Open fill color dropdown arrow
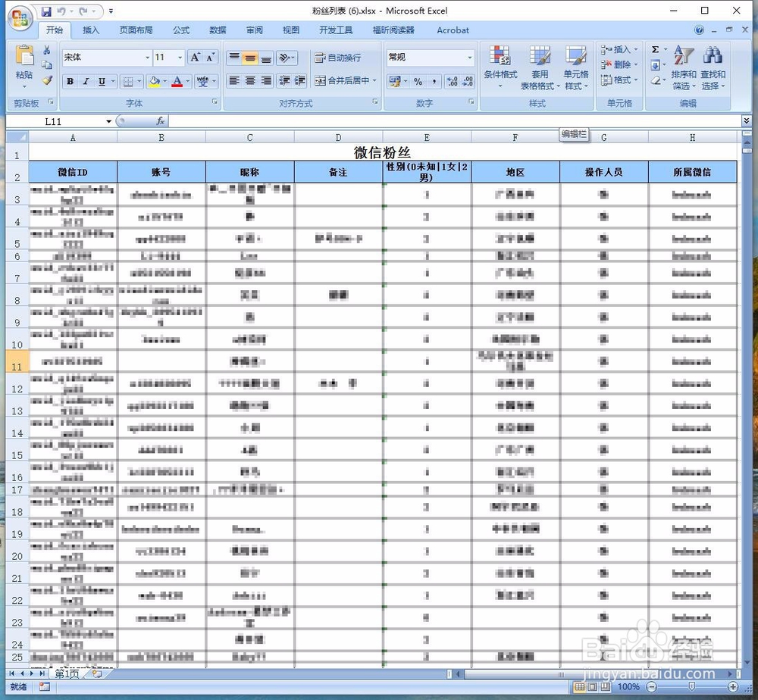This screenshot has height=700, width=758. tap(164, 81)
